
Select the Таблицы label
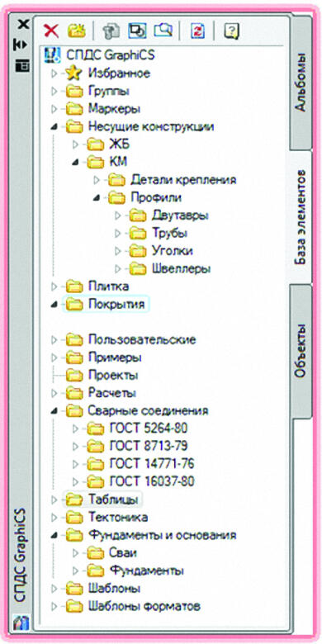tap(113, 500)
